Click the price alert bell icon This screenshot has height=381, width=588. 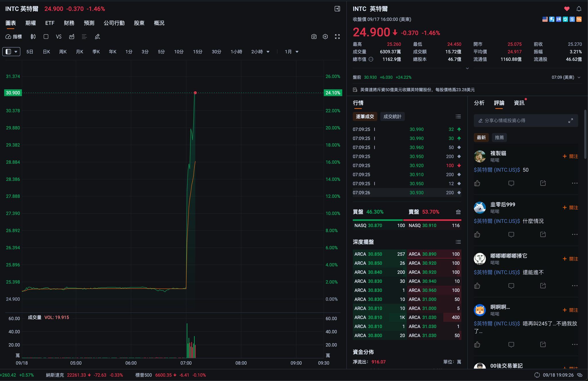pyautogui.click(x=579, y=9)
